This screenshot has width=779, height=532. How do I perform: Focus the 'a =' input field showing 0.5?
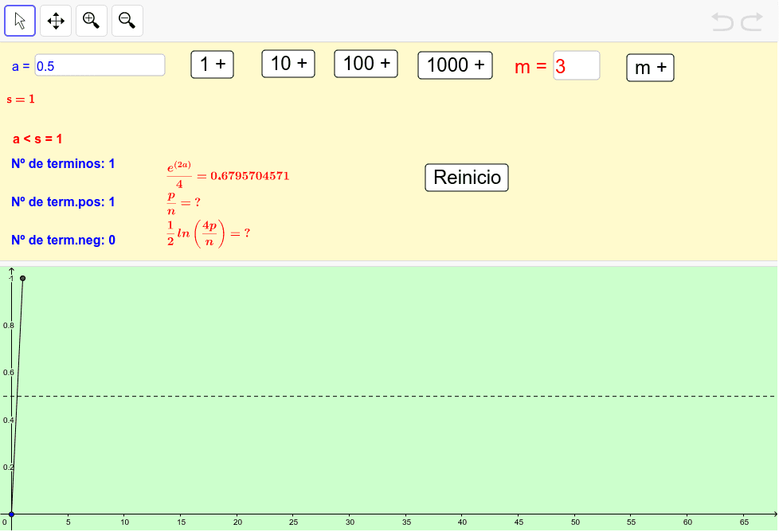coord(100,65)
